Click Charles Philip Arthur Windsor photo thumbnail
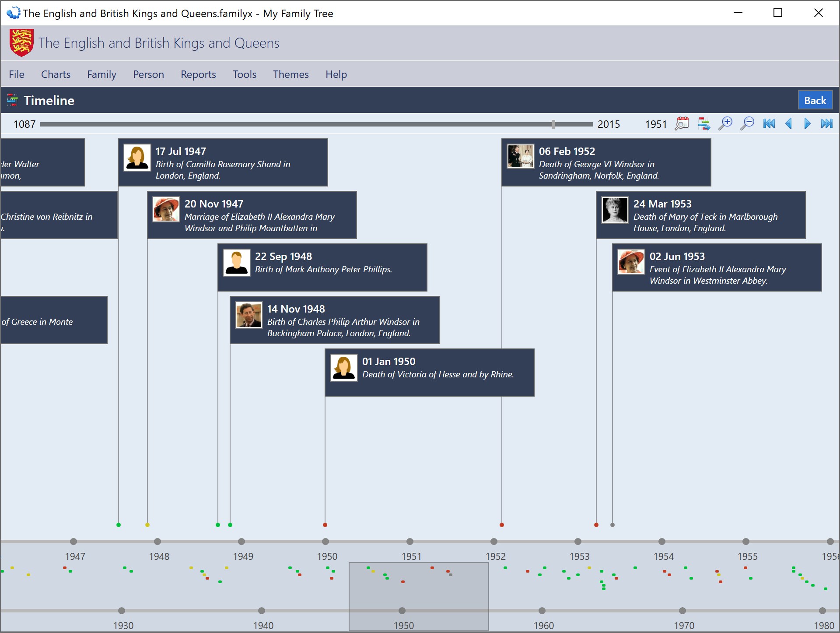The image size is (840, 633). tap(249, 315)
